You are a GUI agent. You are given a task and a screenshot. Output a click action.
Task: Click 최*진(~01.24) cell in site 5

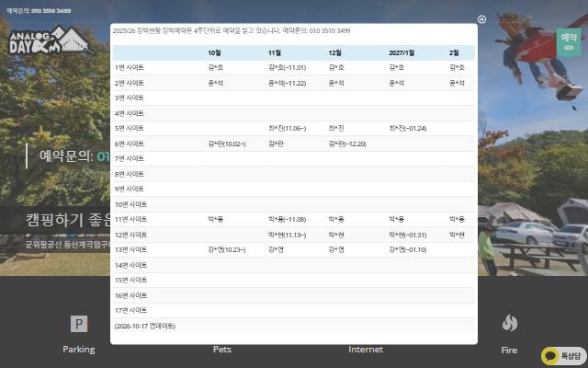(408, 128)
